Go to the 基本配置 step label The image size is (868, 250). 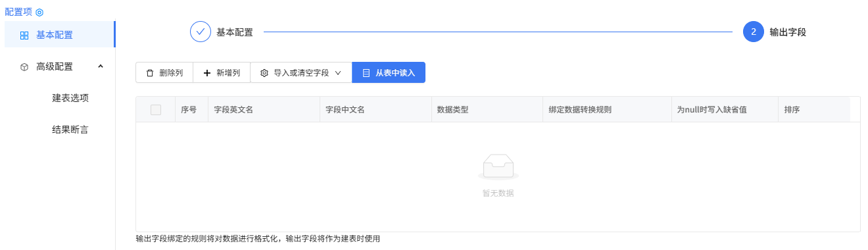point(235,32)
